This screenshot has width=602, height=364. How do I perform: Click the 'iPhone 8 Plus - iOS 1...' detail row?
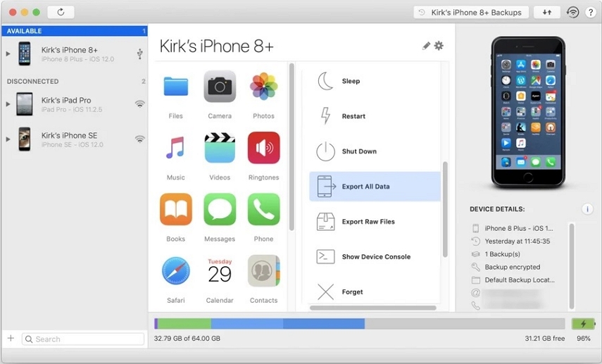[x=513, y=228]
